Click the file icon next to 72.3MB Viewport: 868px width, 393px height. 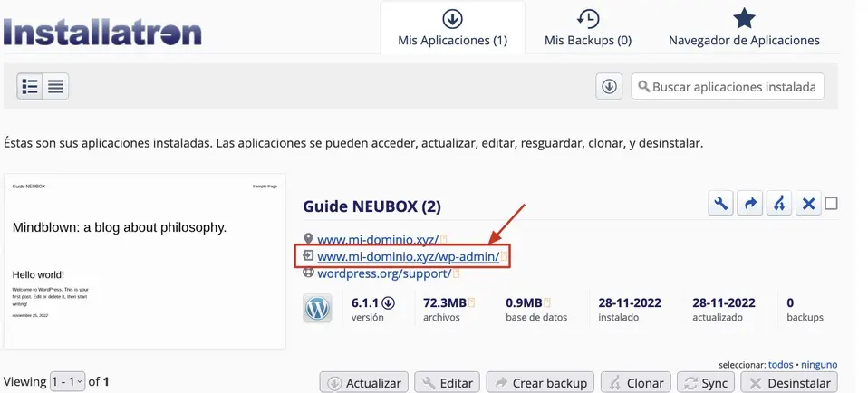(471, 302)
